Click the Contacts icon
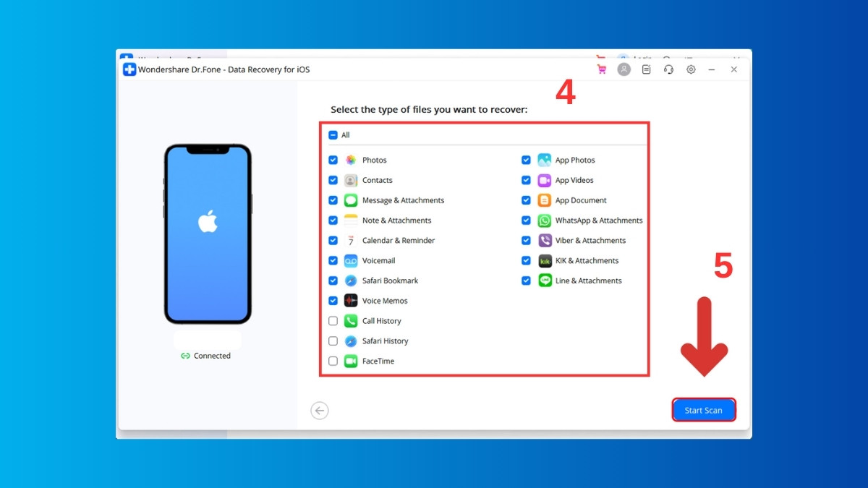This screenshot has height=488, width=868. click(351, 180)
